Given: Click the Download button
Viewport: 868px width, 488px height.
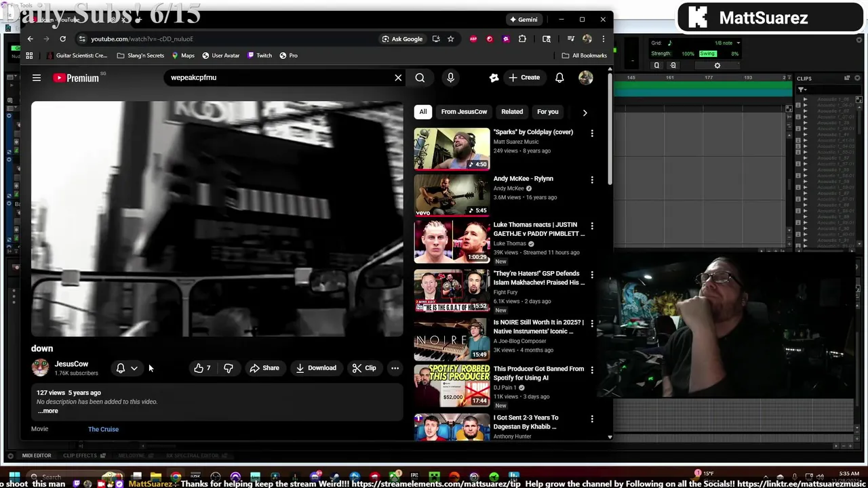Looking at the screenshot, I should (x=316, y=368).
